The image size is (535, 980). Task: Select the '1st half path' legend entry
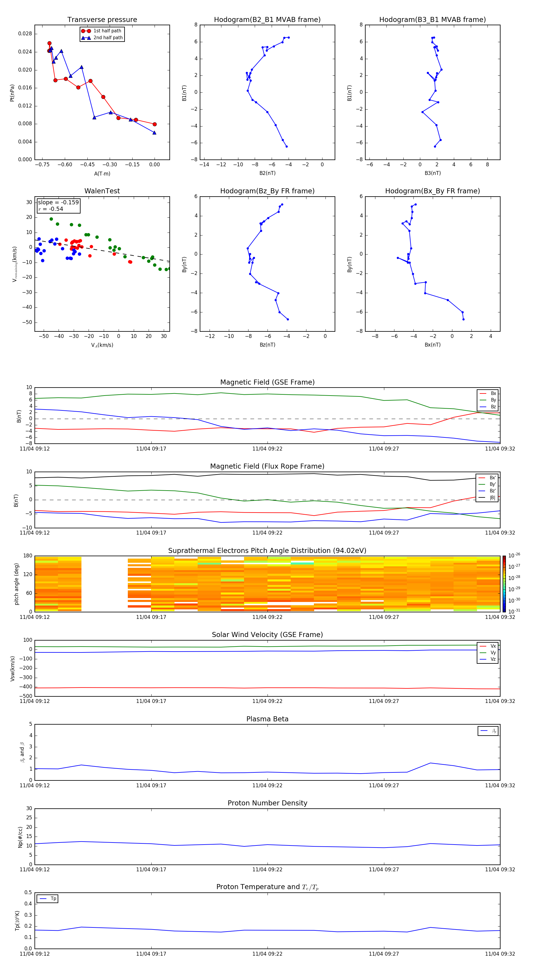[102, 31]
